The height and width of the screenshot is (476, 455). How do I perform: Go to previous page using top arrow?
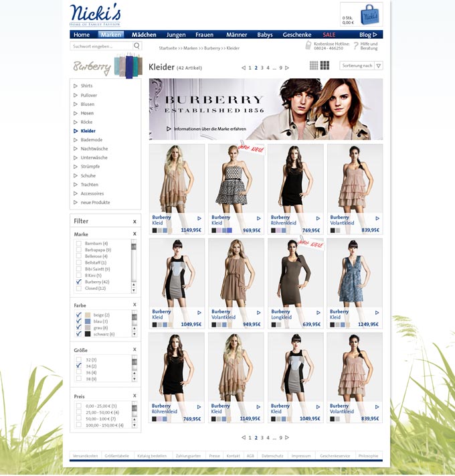tap(244, 68)
